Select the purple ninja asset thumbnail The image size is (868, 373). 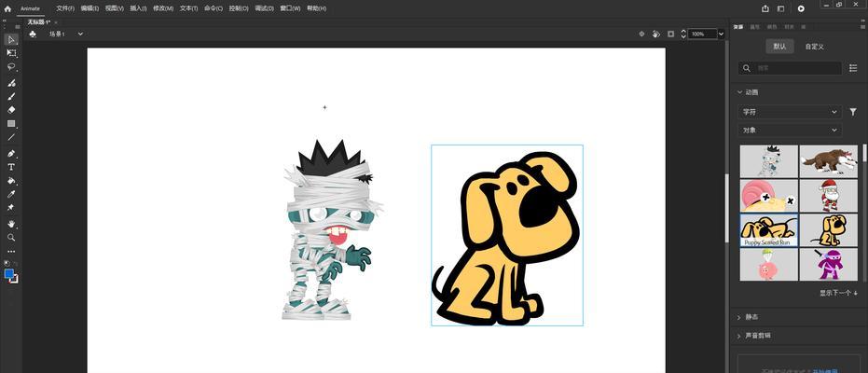(828, 264)
